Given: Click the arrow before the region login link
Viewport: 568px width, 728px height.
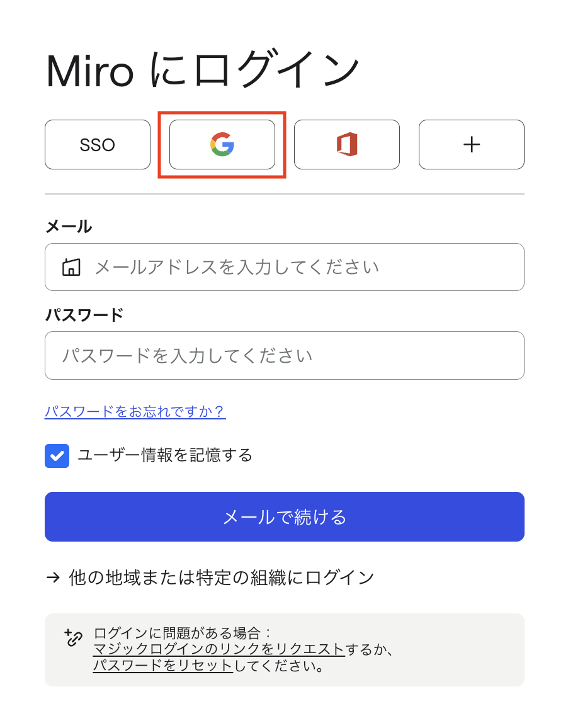Looking at the screenshot, I should 52,576.
